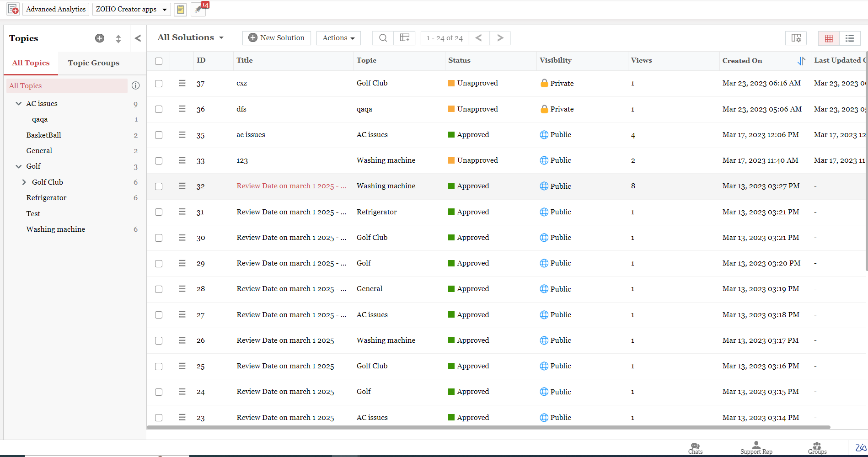Image resolution: width=868 pixels, height=457 pixels.
Task: Add a new topic with plus icon
Action: pos(99,38)
